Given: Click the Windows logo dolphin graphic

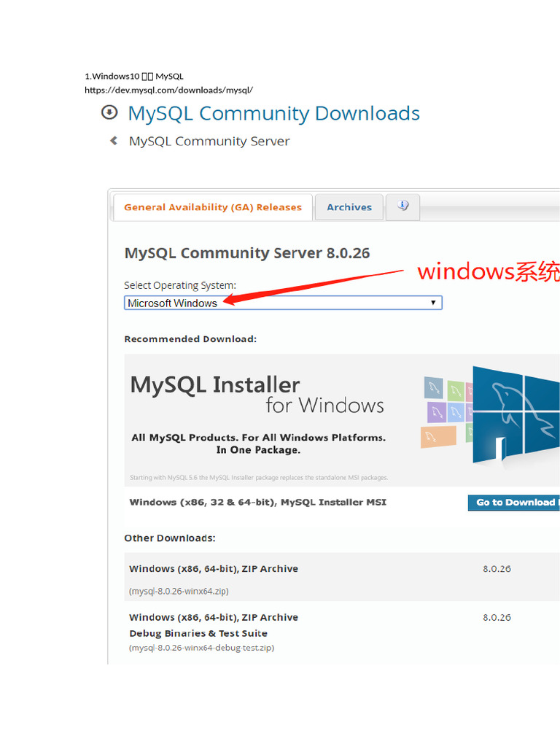Looking at the screenshot, I should 516,414.
